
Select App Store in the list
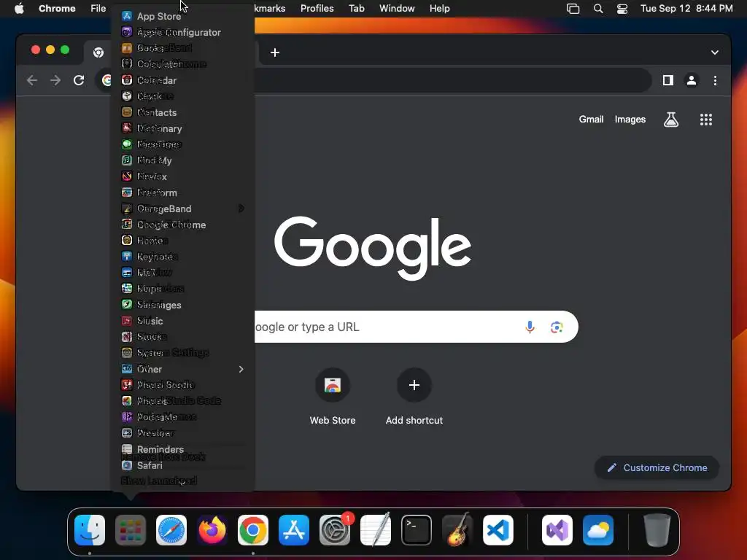[182, 16]
